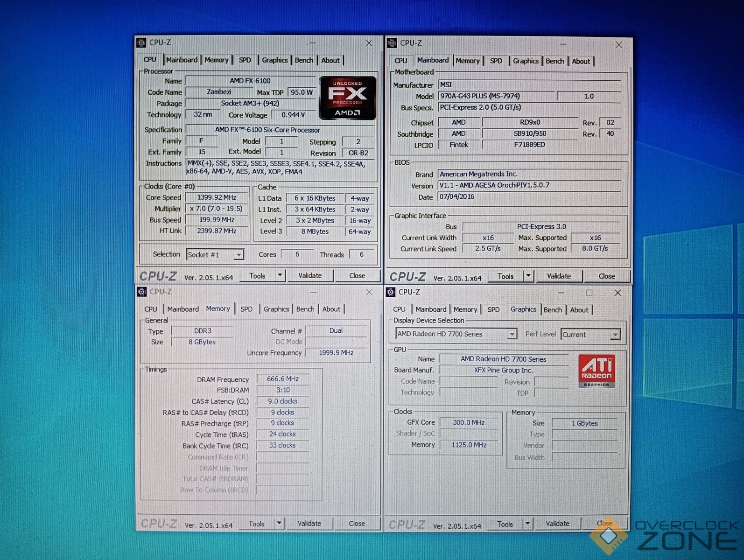Image resolution: width=744 pixels, height=560 pixels.
Task: Open the Graphics tab in the mainboard window
Action: coord(526,61)
